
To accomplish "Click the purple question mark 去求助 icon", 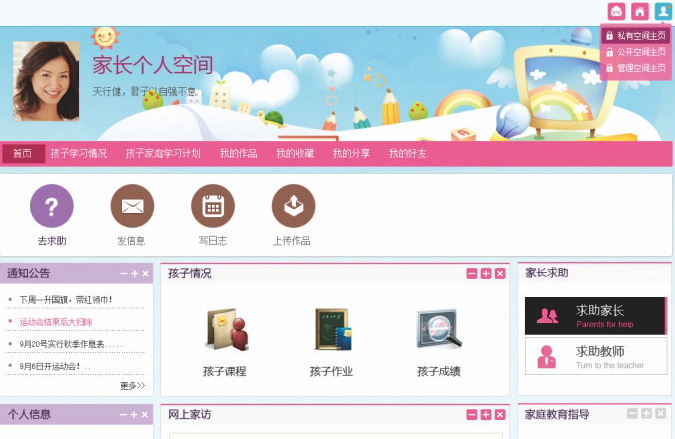I will (52, 206).
